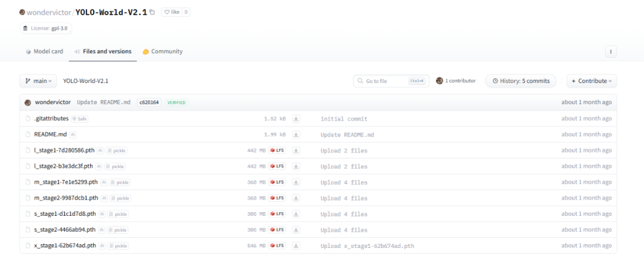Expand the main branch dropdown
Viewport: 644px width, 267px height.
tap(38, 81)
